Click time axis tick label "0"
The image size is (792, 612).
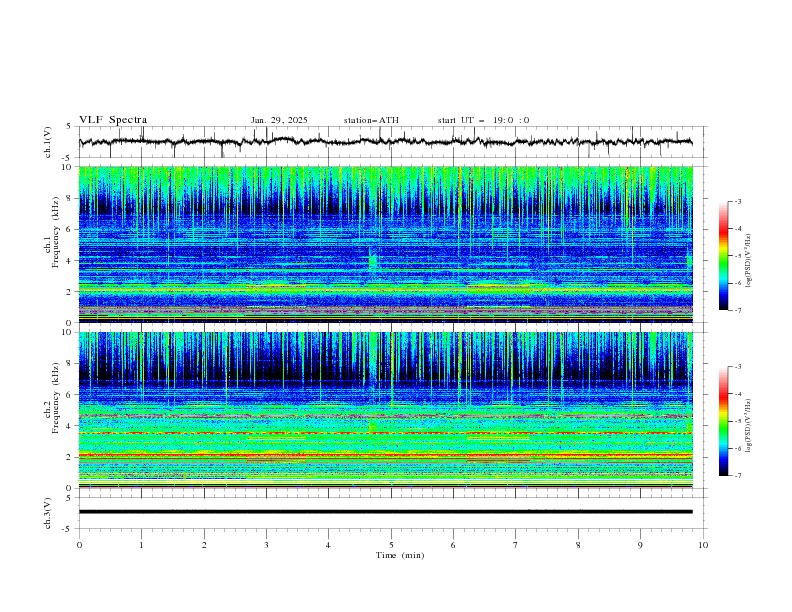(x=79, y=545)
